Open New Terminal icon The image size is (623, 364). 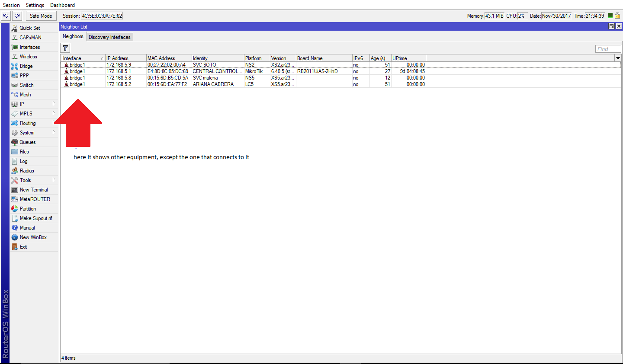[x=15, y=190]
